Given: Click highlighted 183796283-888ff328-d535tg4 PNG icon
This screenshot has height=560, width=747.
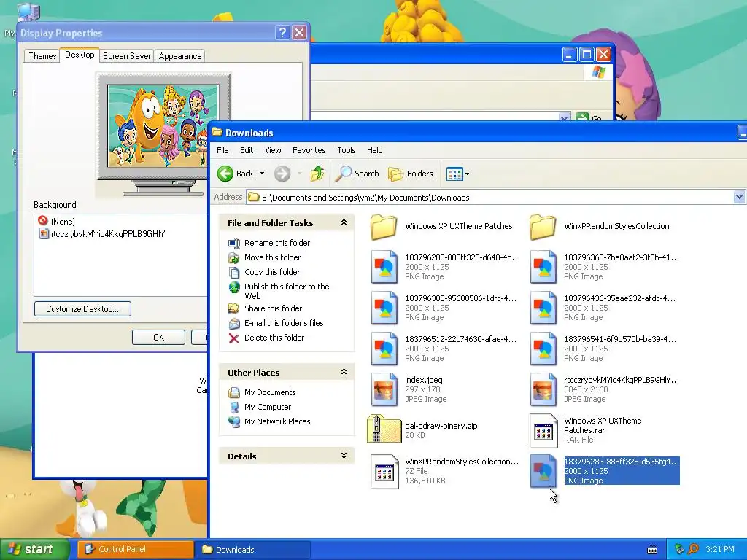Looking at the screenshot, I should click(543, 471).
